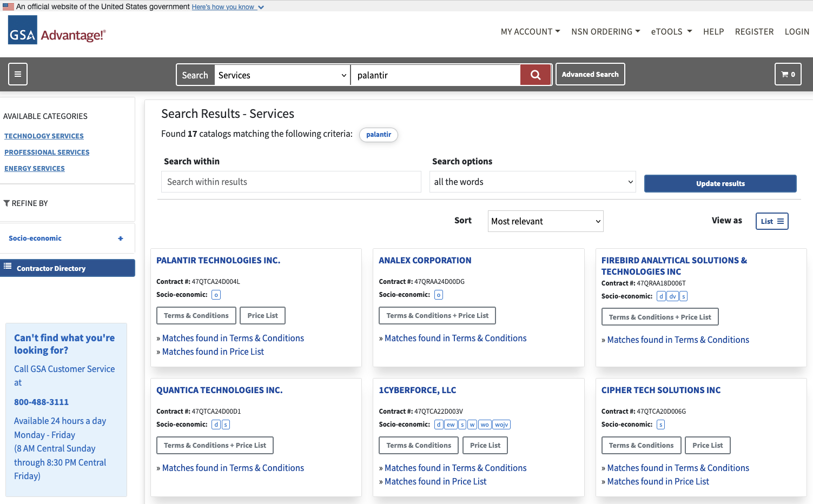The image size is (813, 504).
Task: Click the Update results button
Action: 720,183
